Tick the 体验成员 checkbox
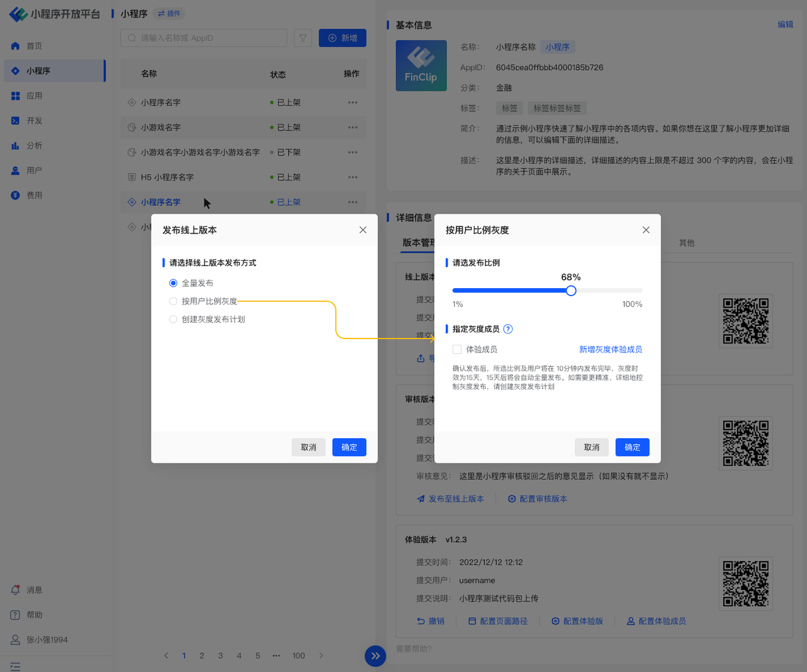The image size is (807, 672). (457, 349)
